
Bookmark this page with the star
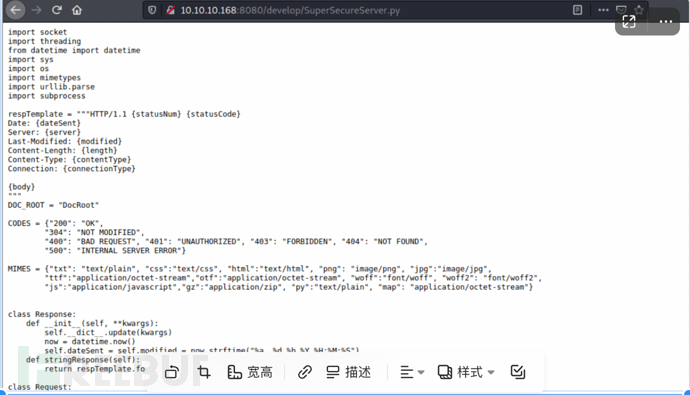coord(639,9)
